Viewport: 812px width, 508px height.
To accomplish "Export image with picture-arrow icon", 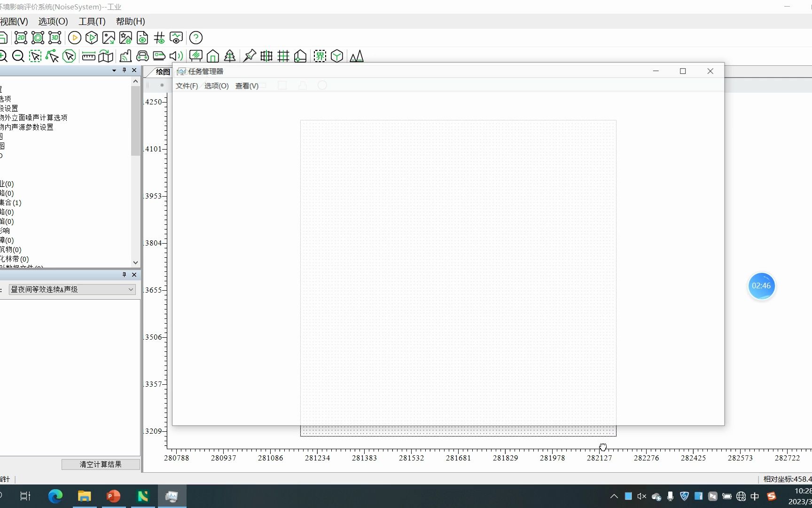I will coord(109,38).
